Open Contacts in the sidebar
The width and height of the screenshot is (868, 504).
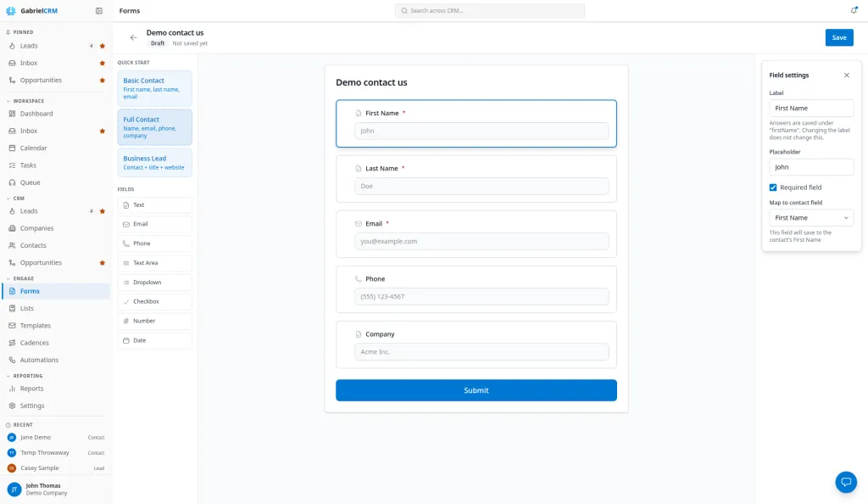[x=56, y=245]
